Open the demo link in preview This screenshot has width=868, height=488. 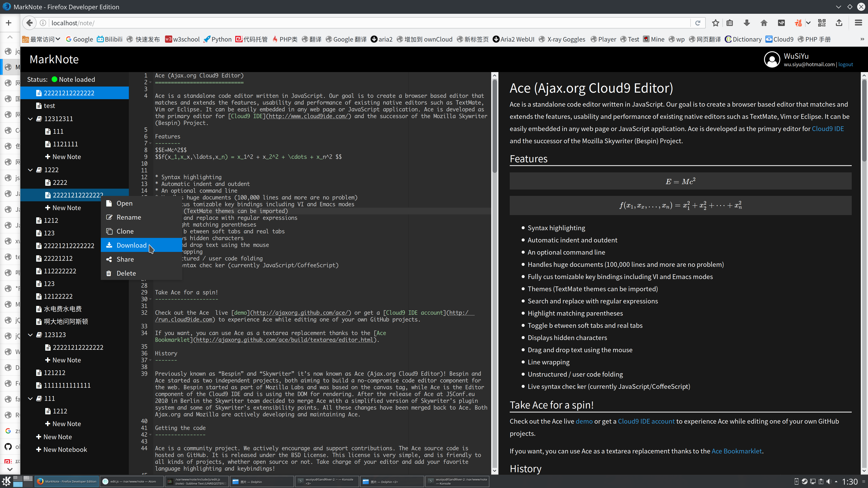click(584, 421)
